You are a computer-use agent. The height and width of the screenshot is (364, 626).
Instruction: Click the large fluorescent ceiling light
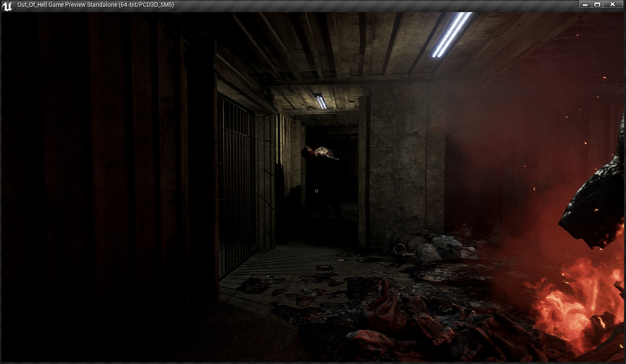click(452, 35)
